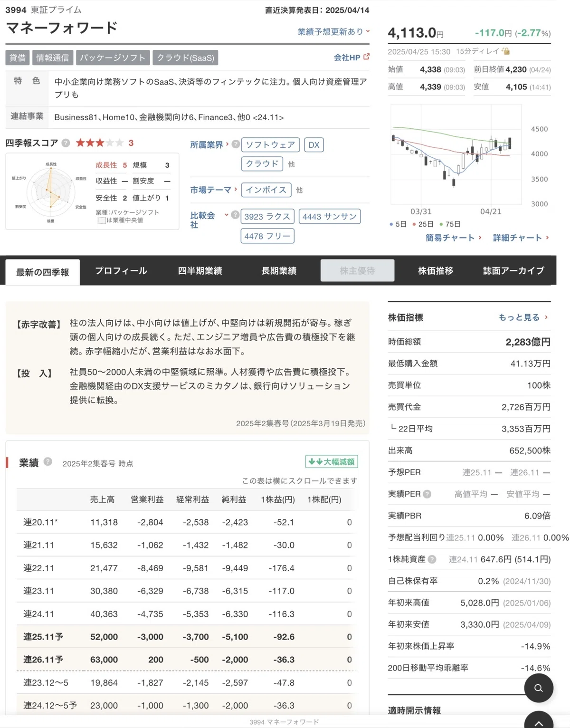Click the help icon next to 業績 heading
The image size is (570, 728).
pyautogui.click(x=48, y=461)
